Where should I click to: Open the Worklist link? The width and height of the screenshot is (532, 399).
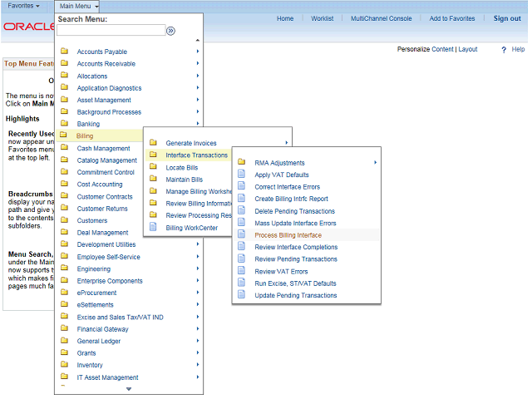[322, 18]
